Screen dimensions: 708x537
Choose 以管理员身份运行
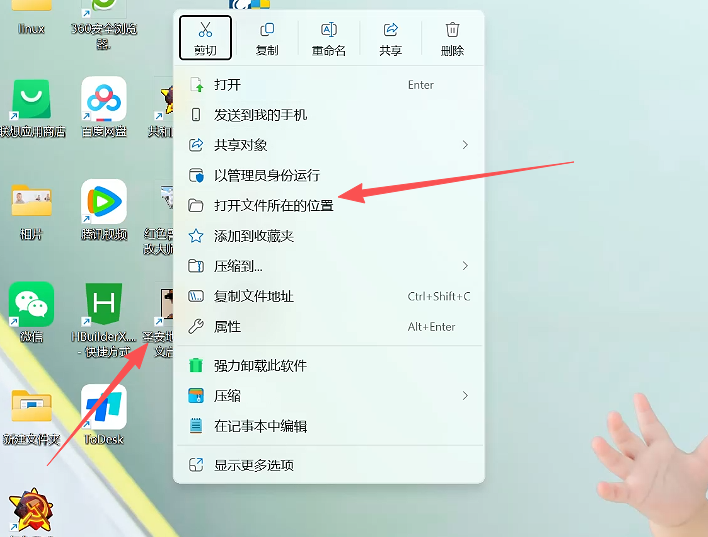click(329, 175)
